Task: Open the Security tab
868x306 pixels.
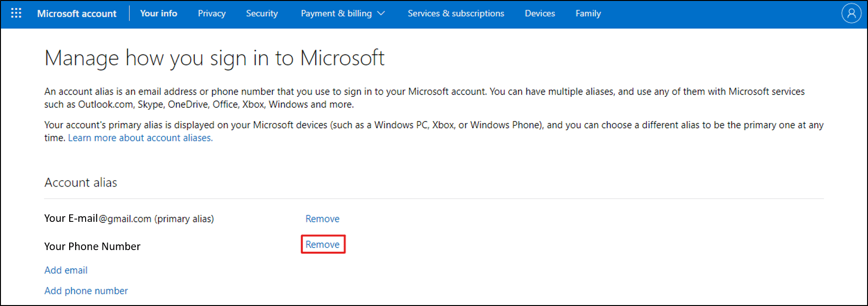Action: click(262, 14)
